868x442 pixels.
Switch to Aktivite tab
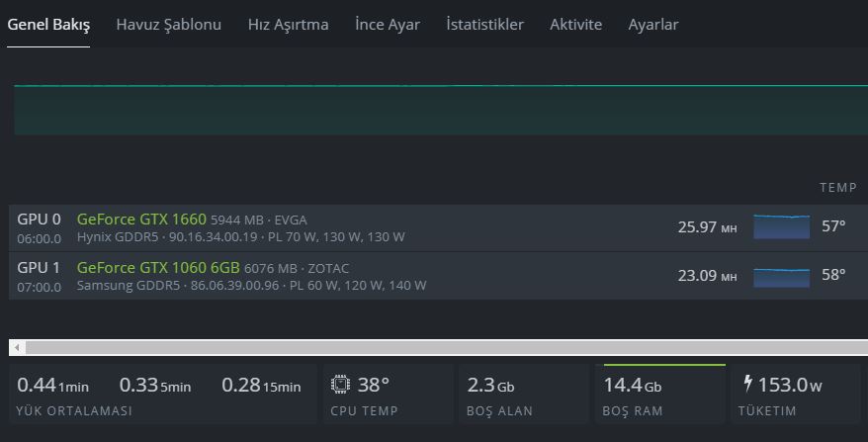pos(575,25)
